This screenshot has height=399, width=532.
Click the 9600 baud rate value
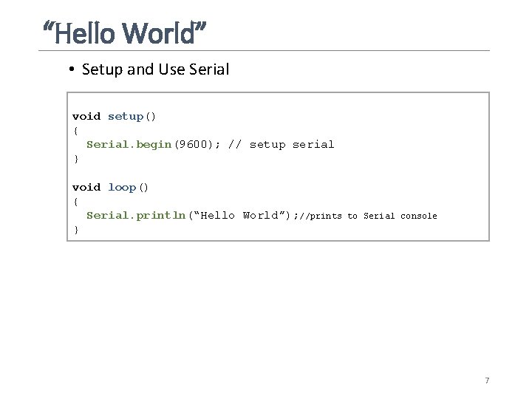pos(193,145)
